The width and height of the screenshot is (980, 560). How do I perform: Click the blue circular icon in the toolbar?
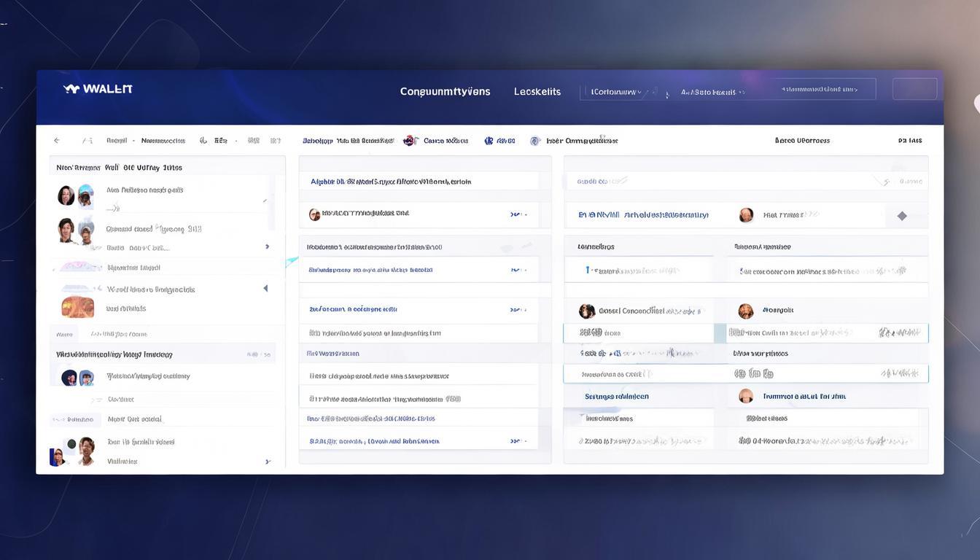pyautogui.click(x=489, y=141)
